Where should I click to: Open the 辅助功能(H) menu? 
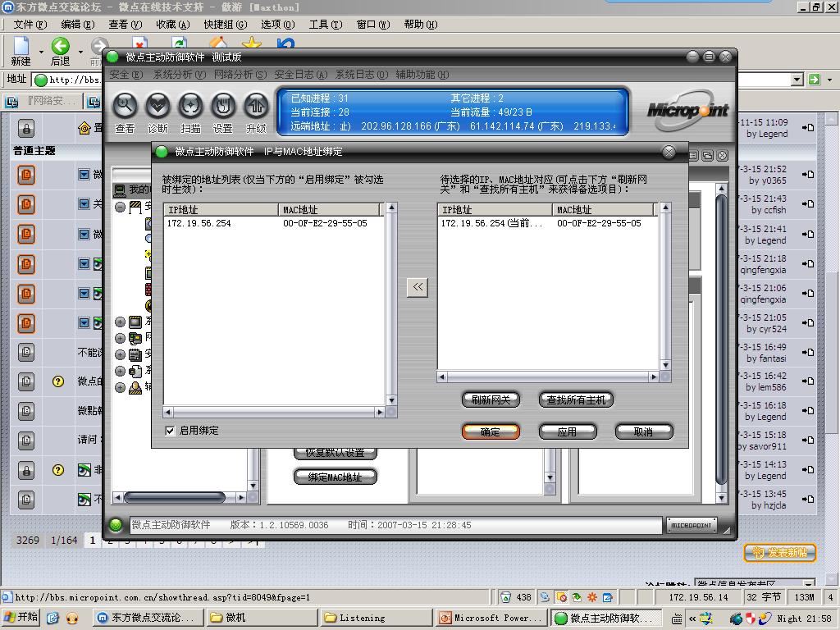pos(422,75)
